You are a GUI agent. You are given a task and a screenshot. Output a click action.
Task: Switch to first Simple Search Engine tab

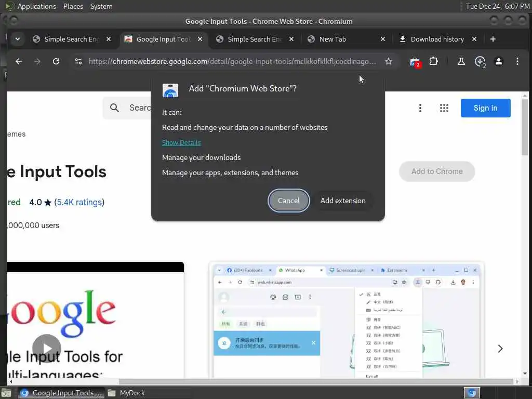pyautogui.click(x=71, y=39)
